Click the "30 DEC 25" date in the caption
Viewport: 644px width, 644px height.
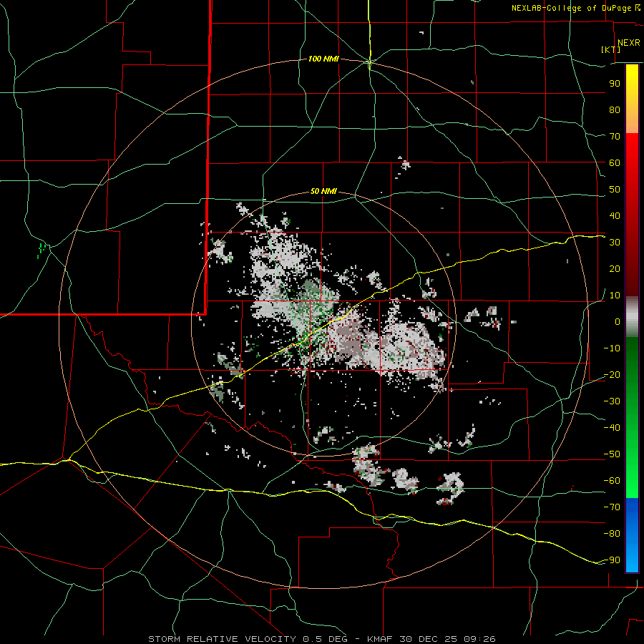(x=429, y=639)
